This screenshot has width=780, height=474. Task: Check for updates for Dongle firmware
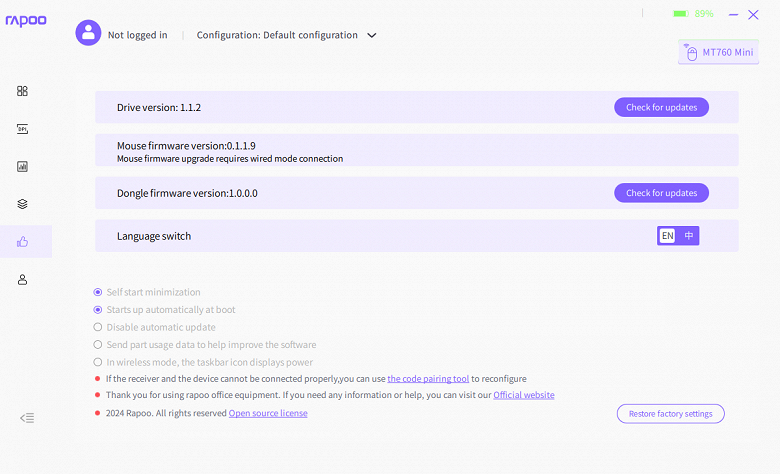[x=661, y=193]
